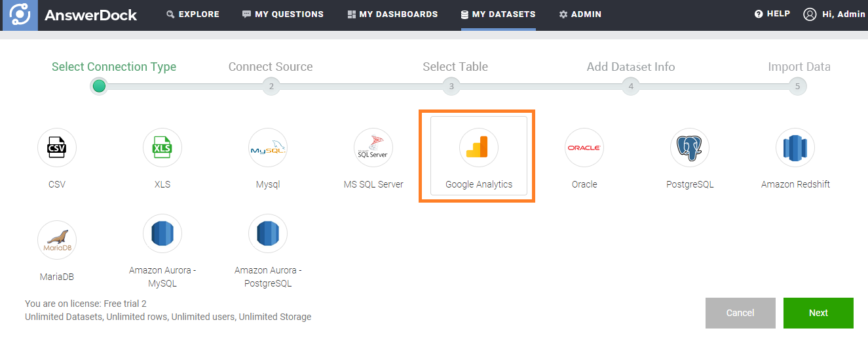Viewport: 868px width, 339px height.
Task: Click the PostgreSQL label text
Action: click(690, 184)
